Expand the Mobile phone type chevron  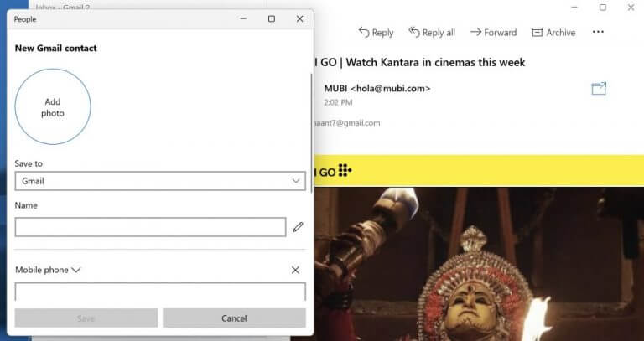coord(76,270)
